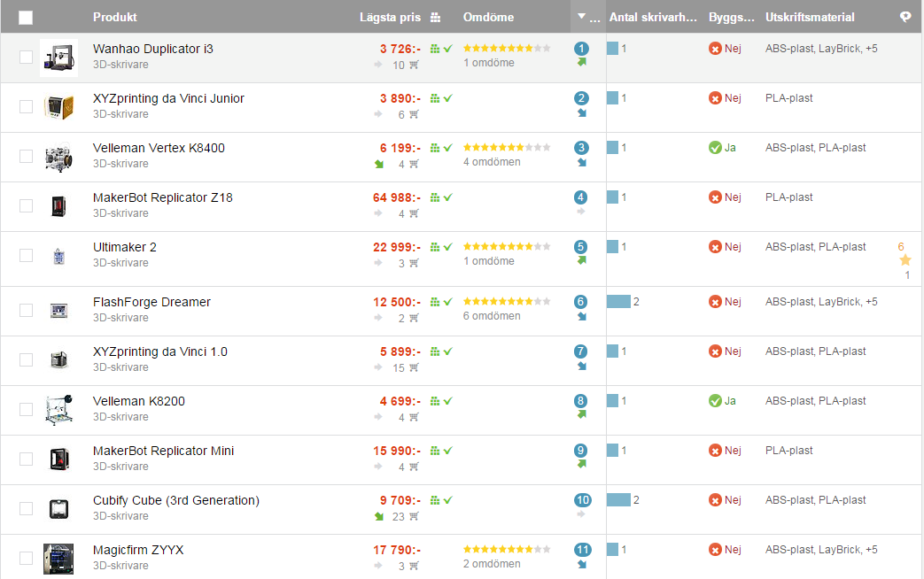This screenshot has width=924, height=579.
Task: Click the green grid icon beside Wanhao's 3 726:- price
Action: tap(435, 49)
